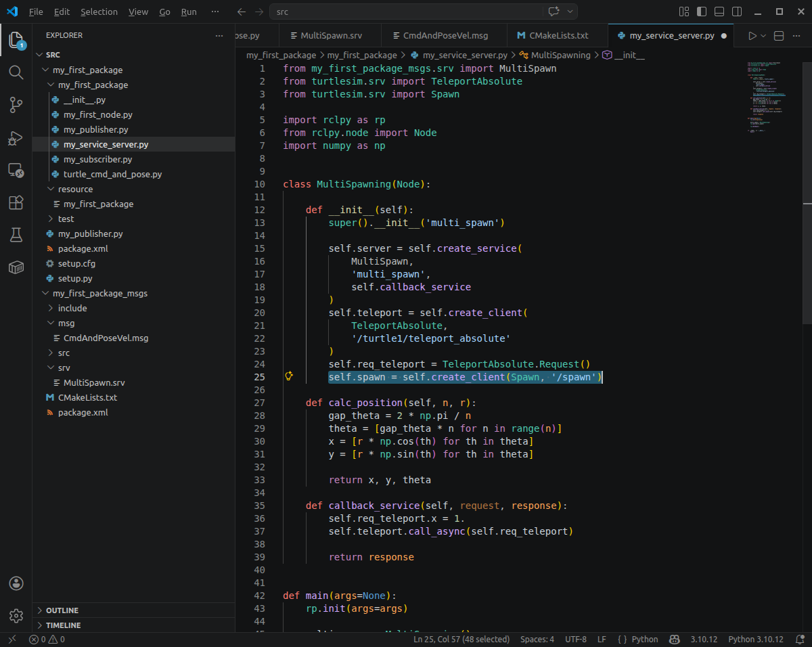Open the Go menu
The image size is (812, 647).
coord(165,12)
